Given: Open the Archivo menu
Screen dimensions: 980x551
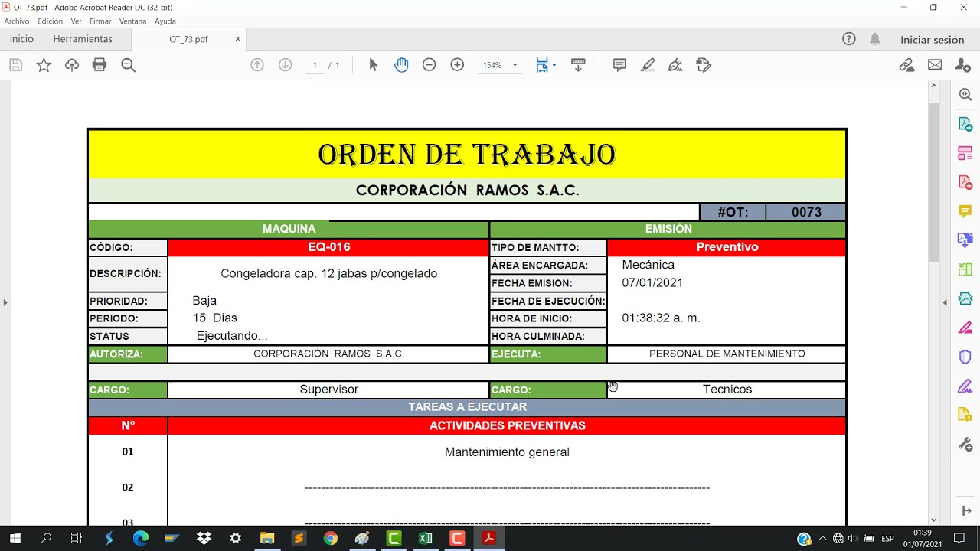Looking at the screenshot, I should click(x=17, y=21).
